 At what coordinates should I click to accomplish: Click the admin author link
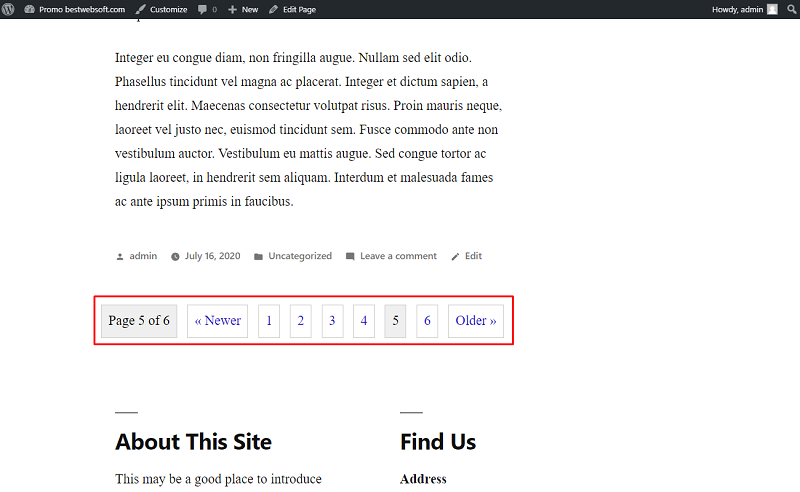pyautogui.click(x=143, y=256)
